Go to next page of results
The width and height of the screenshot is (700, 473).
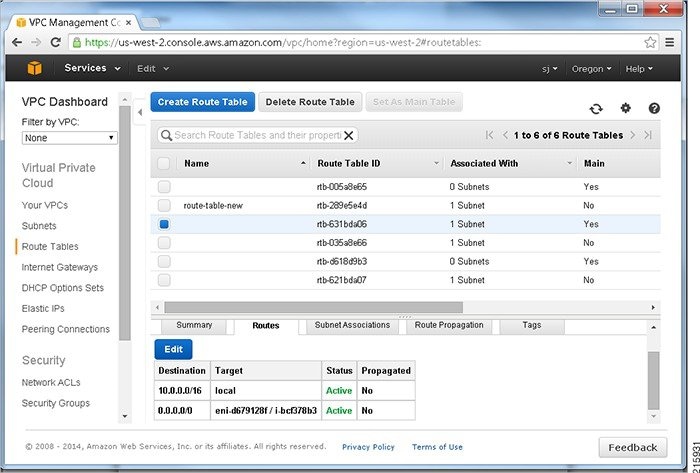(633, 135)
